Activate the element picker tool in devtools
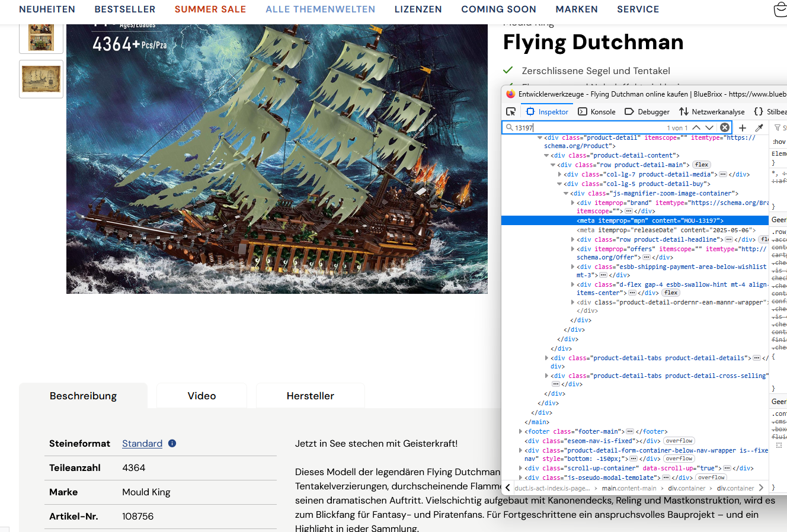787x532 pixels. (511, 111)
